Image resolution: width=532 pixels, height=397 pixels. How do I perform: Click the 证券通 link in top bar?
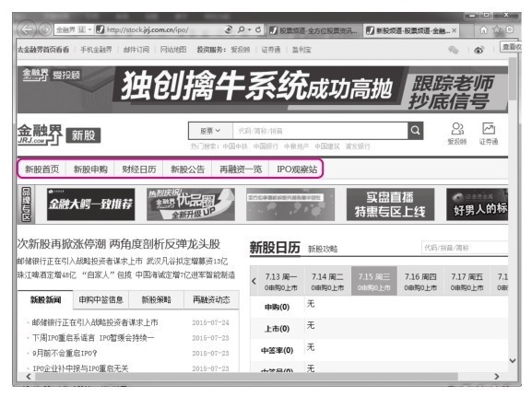click(271, 50)
